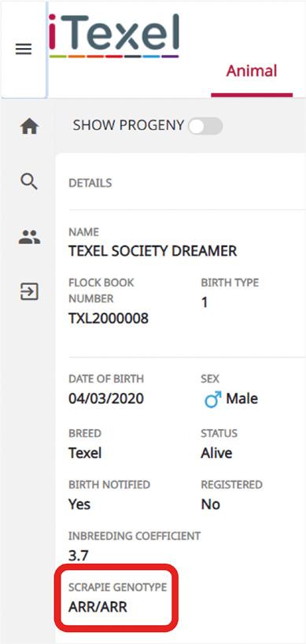Click the Birth Notified Yes value

[79, 505]
